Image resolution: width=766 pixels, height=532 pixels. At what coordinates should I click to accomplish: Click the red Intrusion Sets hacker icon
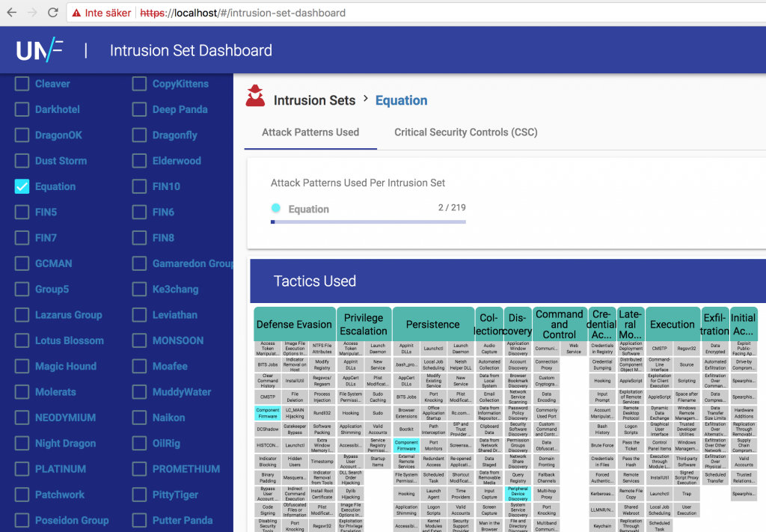[x=255, y=97]
